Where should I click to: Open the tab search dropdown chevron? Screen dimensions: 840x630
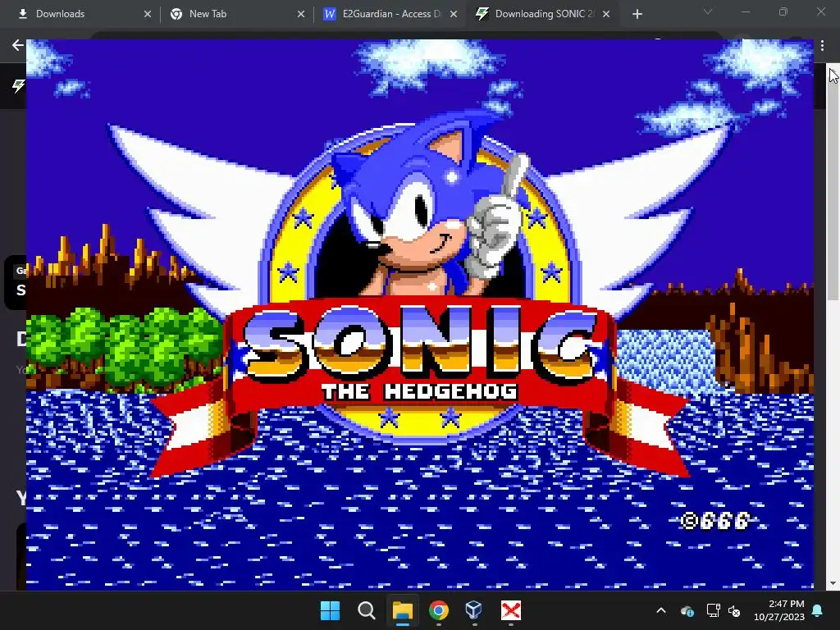coord(708,11)
